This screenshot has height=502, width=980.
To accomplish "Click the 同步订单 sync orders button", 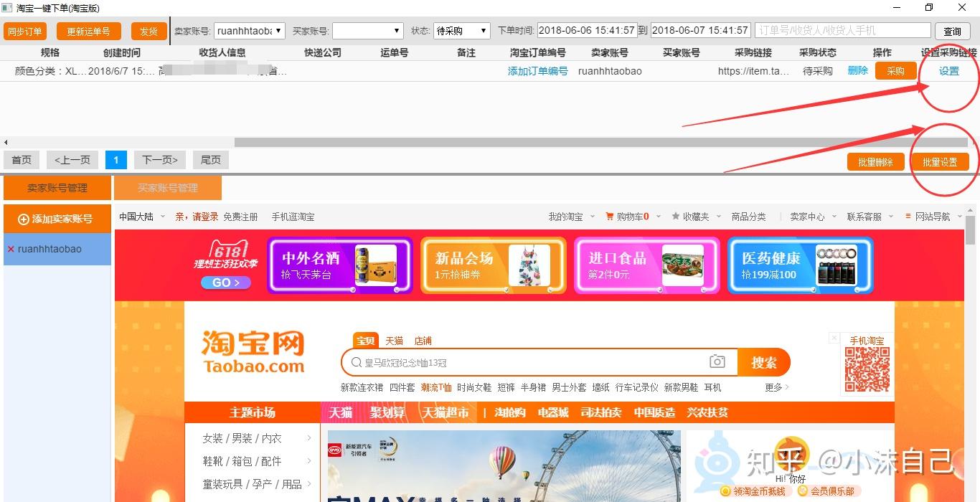I will pyautogui.click(x=25, y=32).
